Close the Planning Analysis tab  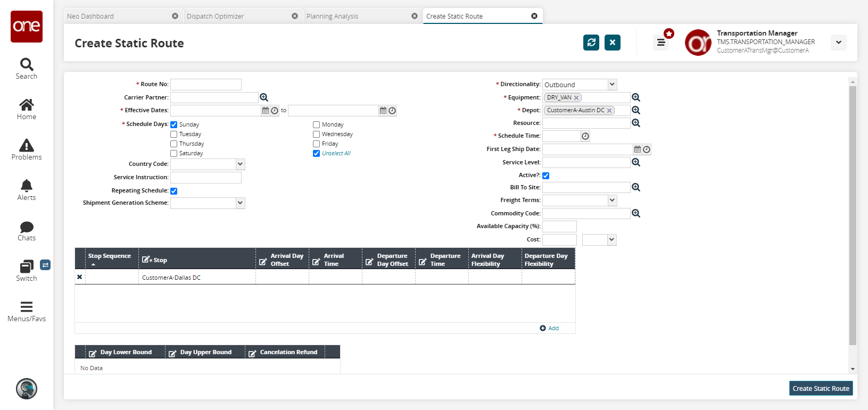click(415, 16)
